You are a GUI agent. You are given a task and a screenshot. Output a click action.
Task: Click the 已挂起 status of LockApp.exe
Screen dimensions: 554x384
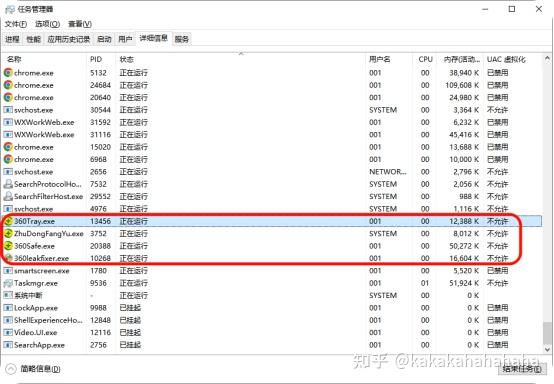point(130,308)
